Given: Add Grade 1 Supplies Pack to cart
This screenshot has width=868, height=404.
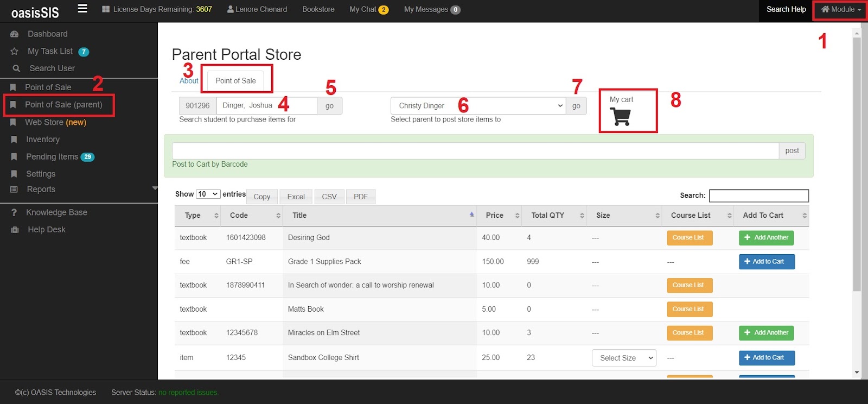Looking at the screenshot, I should pos(767,262).
